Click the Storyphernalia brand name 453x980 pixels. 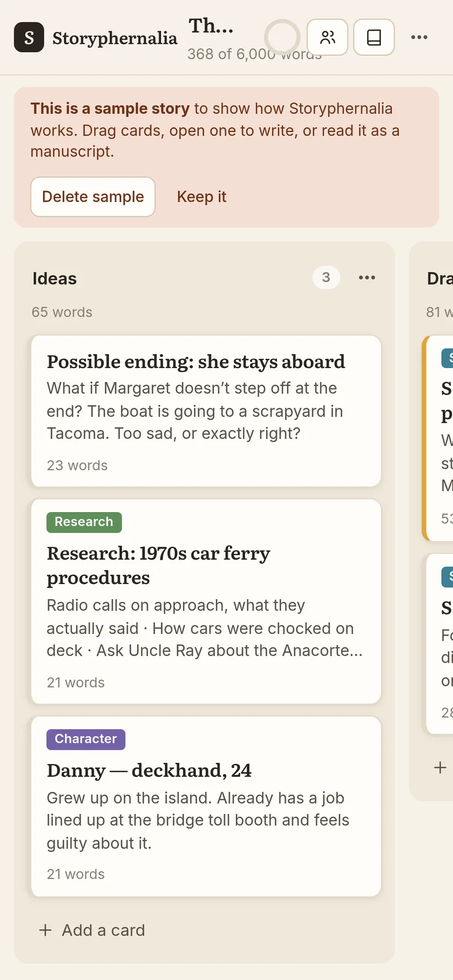point(115,38)
